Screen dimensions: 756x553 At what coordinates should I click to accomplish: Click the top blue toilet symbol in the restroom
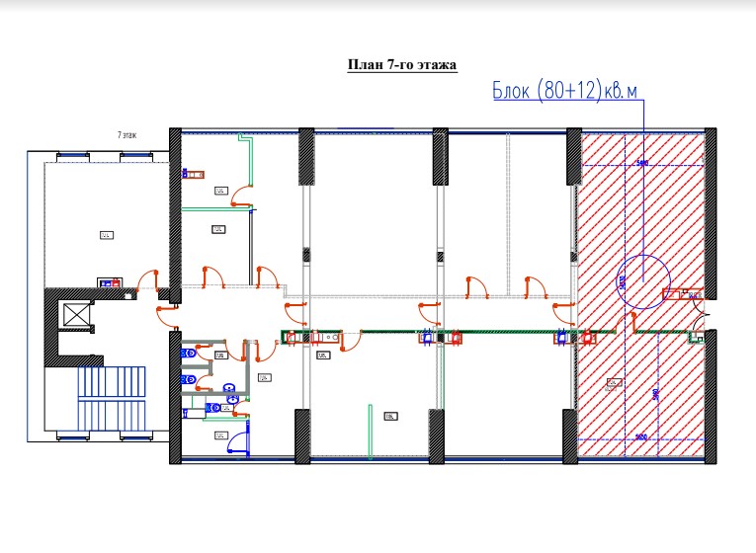point(189,351)
